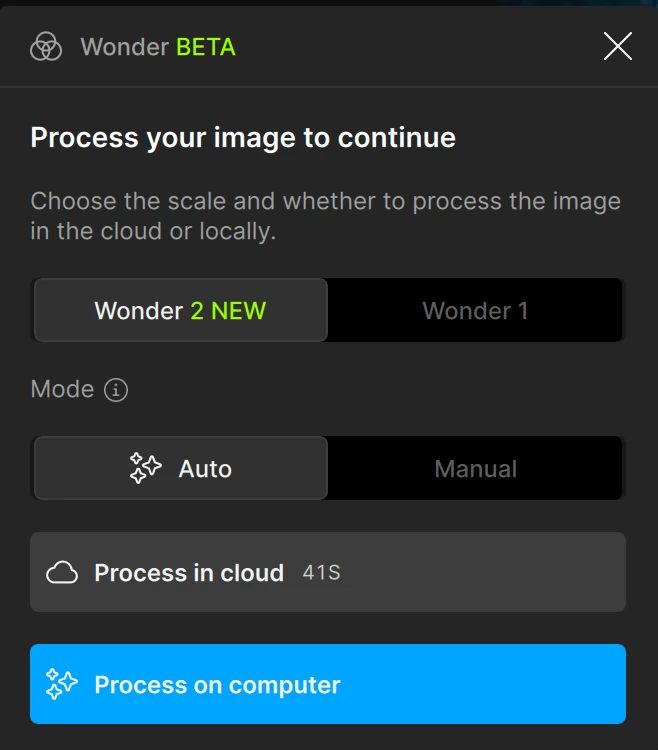Switch to the Wonder 1 model tab

475,311
